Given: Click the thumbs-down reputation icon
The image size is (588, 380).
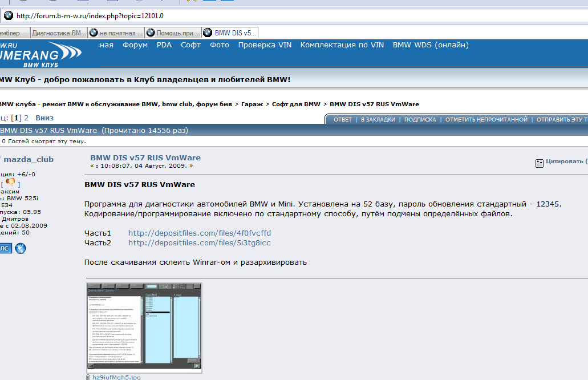Looking at the screenshot, I should (10, 183).
